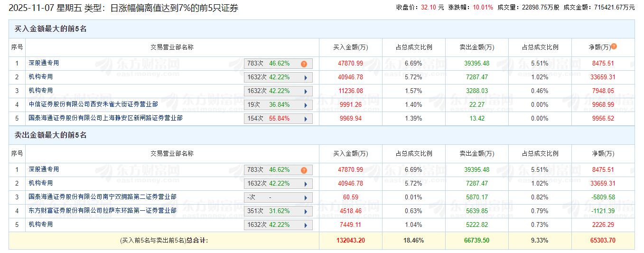Click the orange help icon beside the 净额(万) header
644x253 pixels.
pos(614,47)
